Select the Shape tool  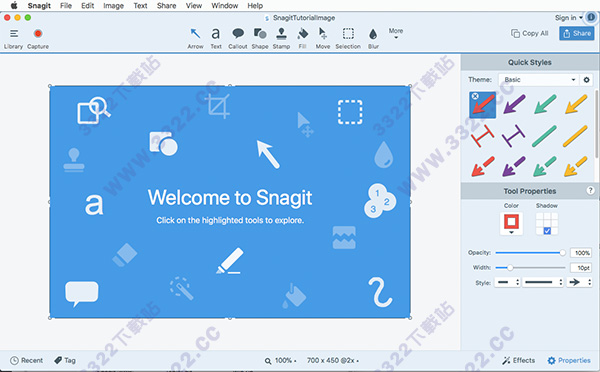260,38
